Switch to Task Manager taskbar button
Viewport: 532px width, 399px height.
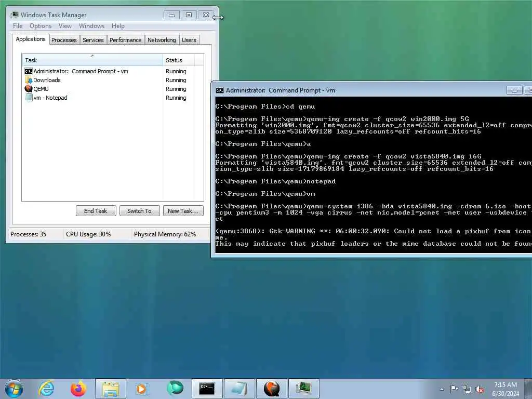click(x=303, y=389)
